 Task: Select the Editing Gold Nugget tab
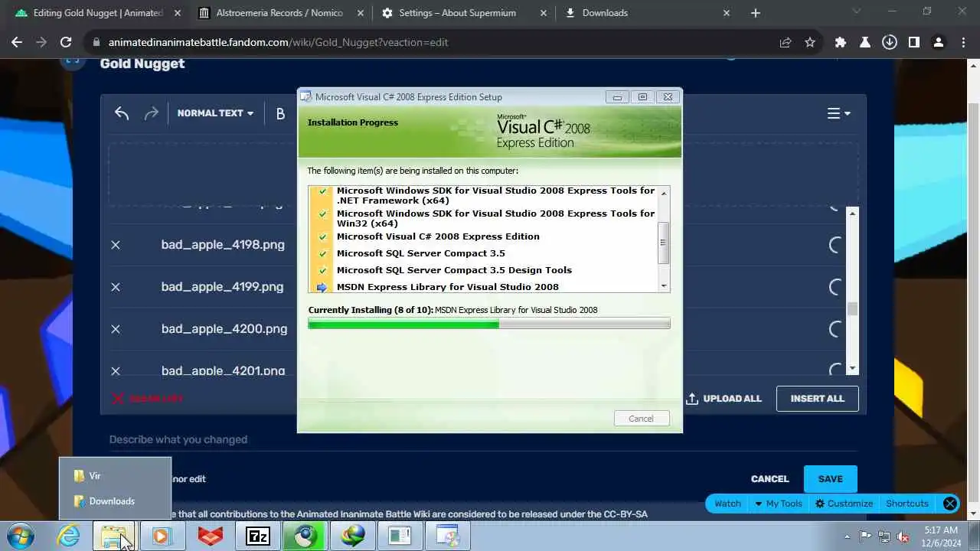tap(98, 13)
